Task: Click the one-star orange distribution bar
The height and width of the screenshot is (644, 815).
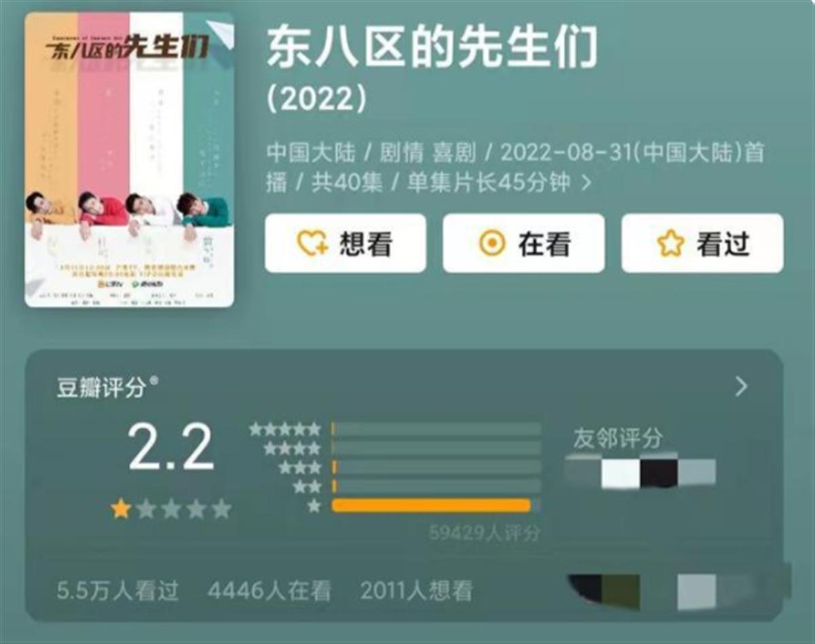Action: point(431,505)
